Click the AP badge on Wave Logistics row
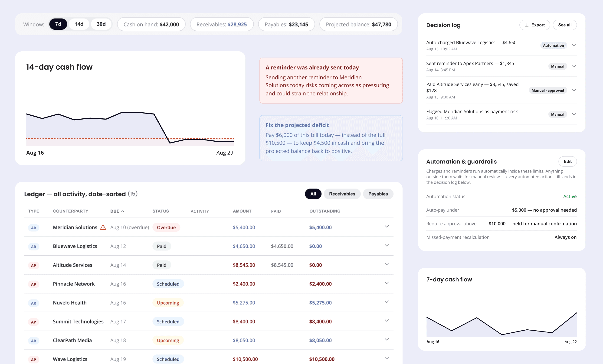603x364 pixels. (x=33, y=360)
